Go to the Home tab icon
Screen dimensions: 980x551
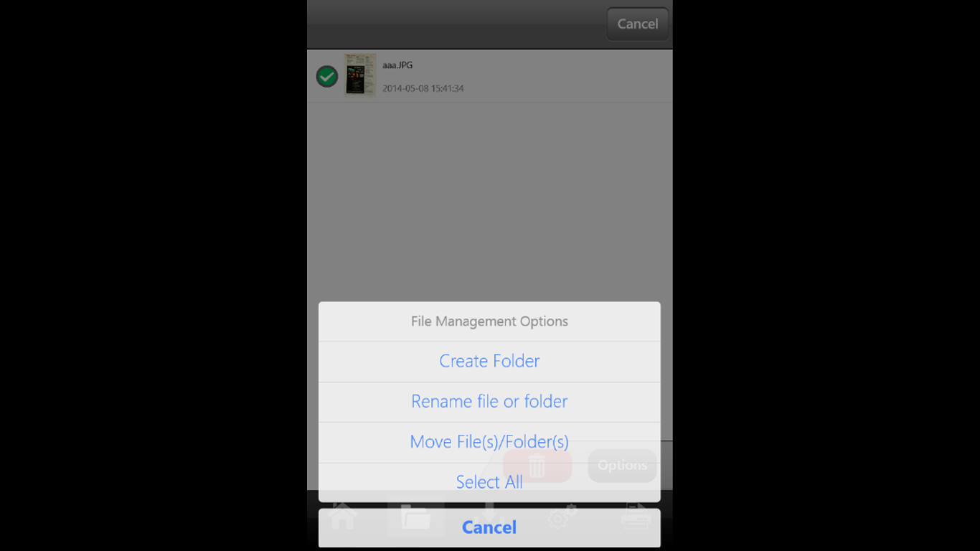343,514
